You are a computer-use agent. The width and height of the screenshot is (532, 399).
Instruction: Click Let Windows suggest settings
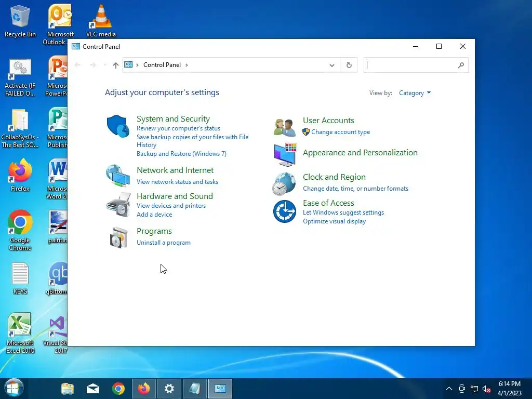(x=343, y=212)
